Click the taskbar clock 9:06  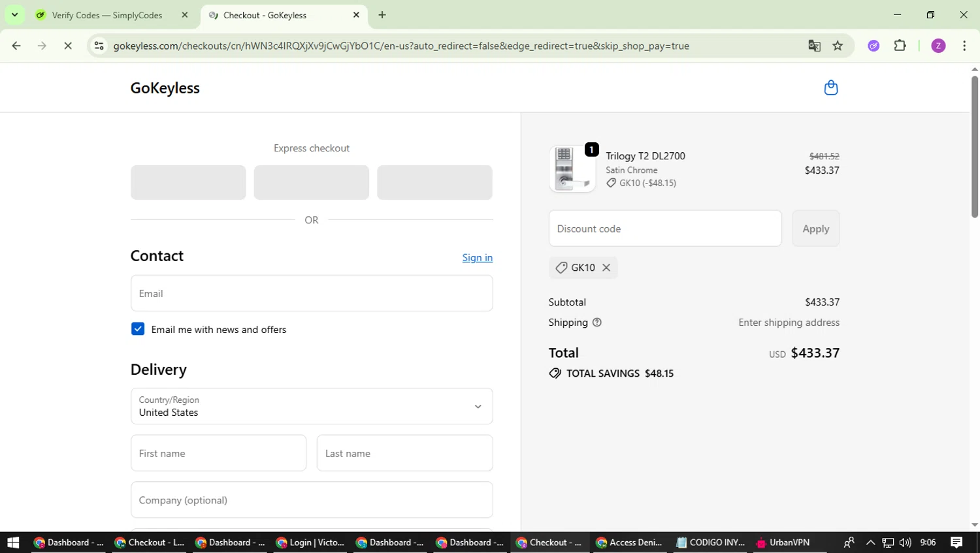928,543
